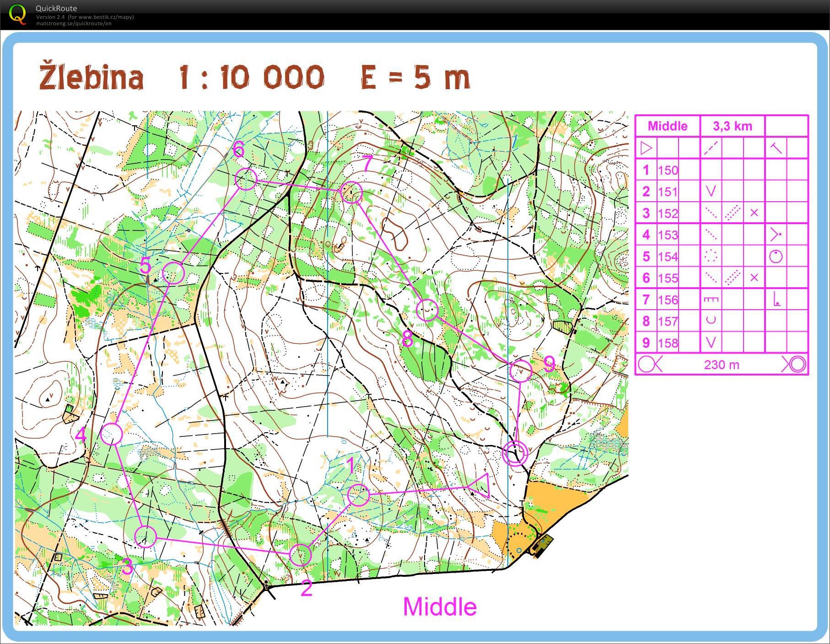The image size is (830, 644).
Task: Click control circle 9 on the course
Action: tap(521, 371)
